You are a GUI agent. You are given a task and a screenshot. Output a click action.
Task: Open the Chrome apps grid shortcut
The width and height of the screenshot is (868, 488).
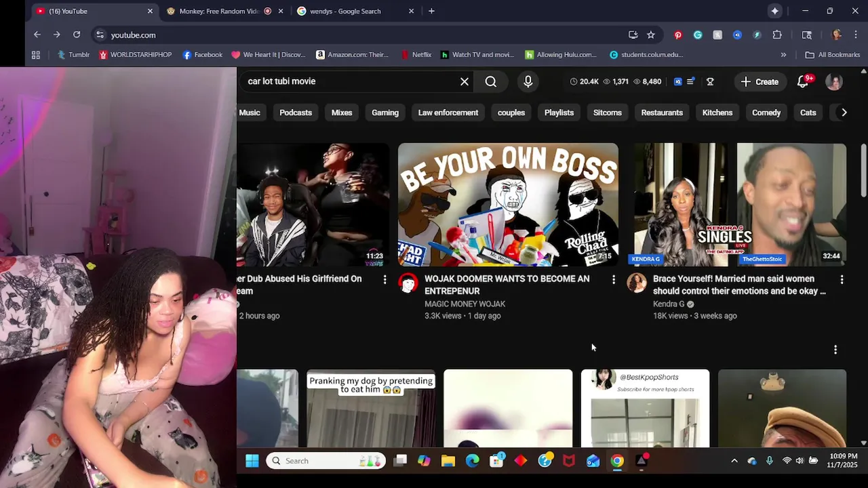click(x=36, y=55)
